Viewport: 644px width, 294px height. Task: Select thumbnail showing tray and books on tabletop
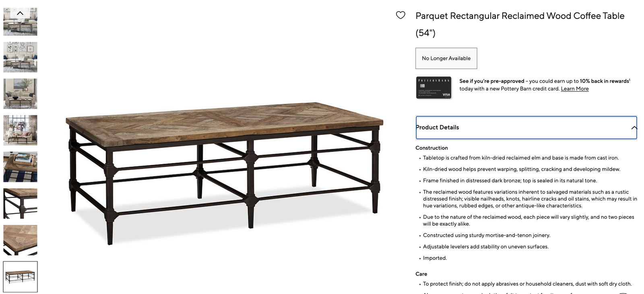coord(20,167)
